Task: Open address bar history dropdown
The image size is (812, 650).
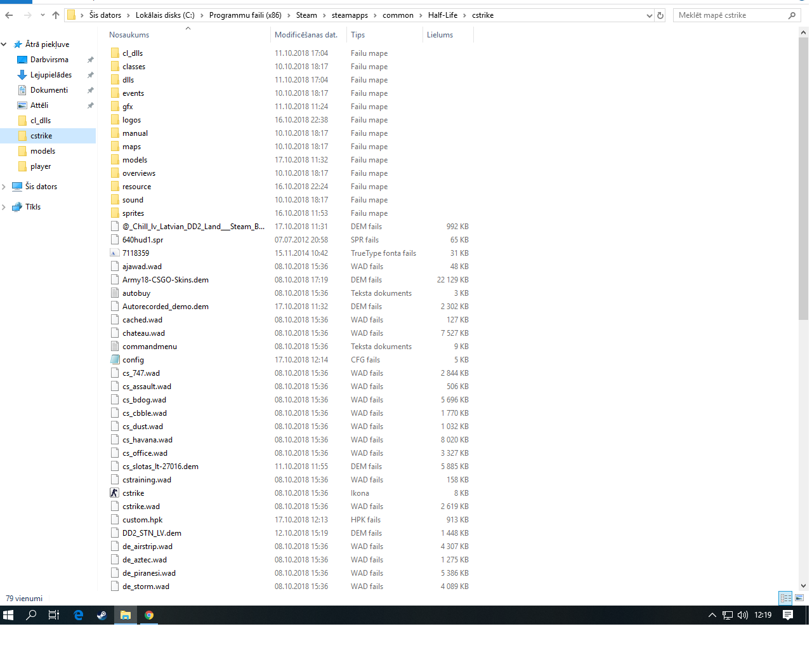Action: [x=649, y=15]
